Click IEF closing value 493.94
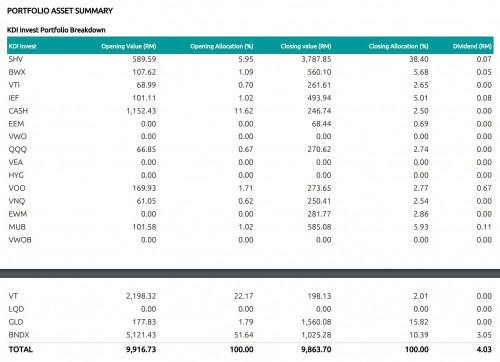This screenshot has height=362, width=500. [319, 98]
